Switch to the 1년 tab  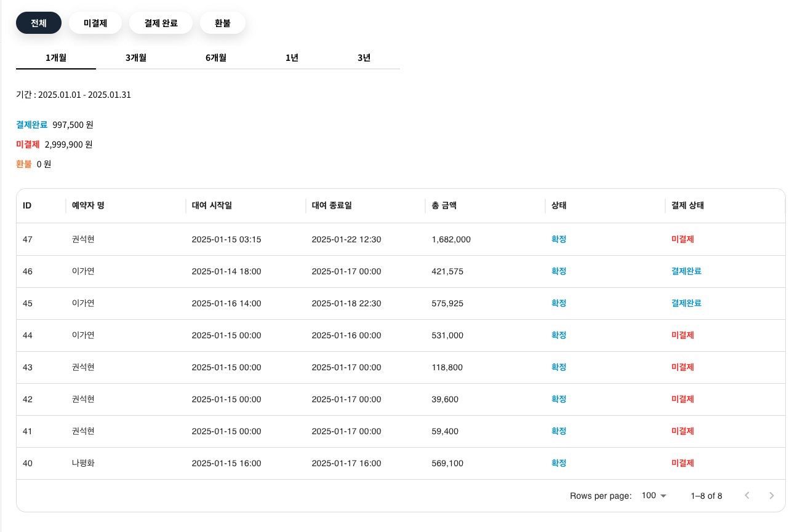pos(292,58)
